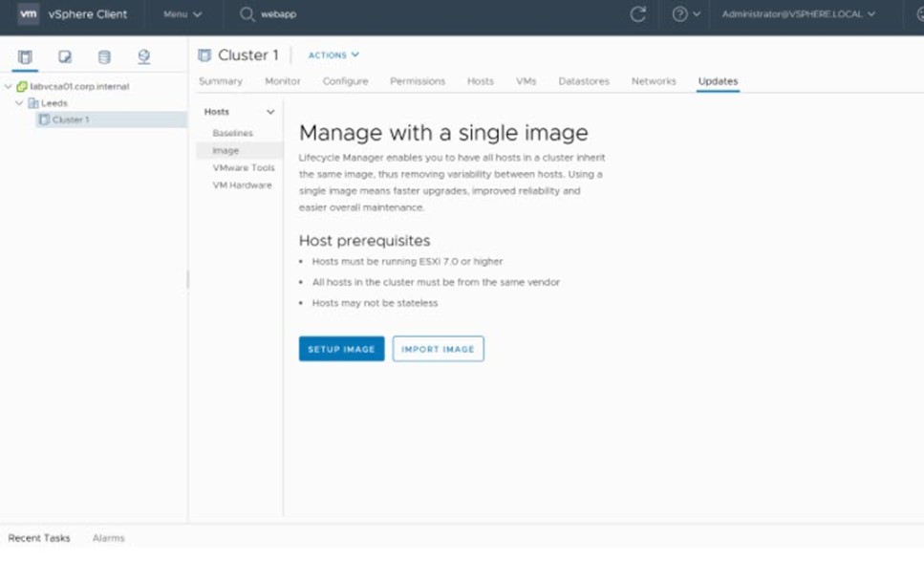The width and height of the screenshot is (924, 563).
Task: Switch to the VMs tab
Action: click(526, 81)
